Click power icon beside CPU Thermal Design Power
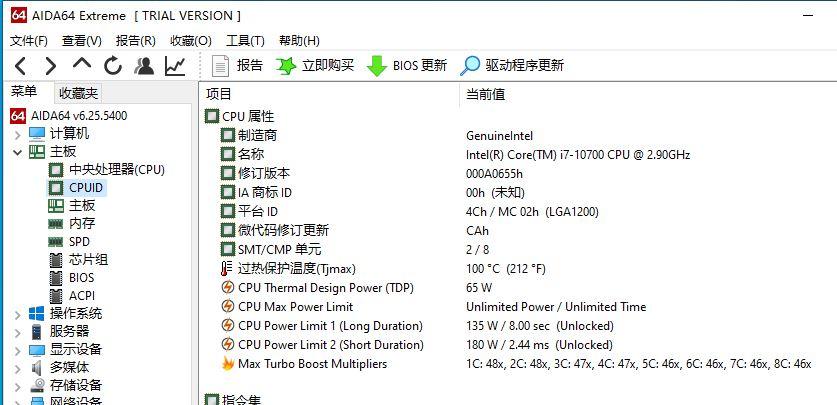The width and height of the screenshot is (837, 405). pyautogui.click(x=228, y=288)
